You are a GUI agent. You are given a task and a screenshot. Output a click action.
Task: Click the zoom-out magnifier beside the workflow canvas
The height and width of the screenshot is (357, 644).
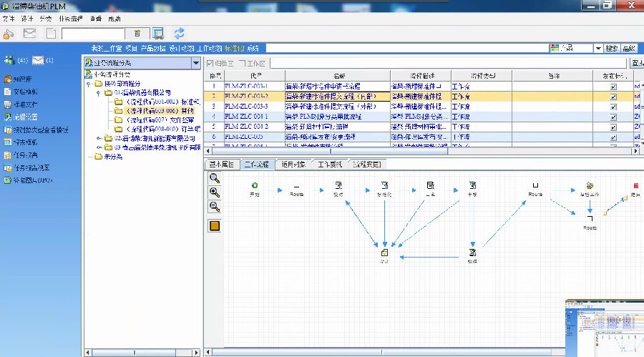point(214,207)
